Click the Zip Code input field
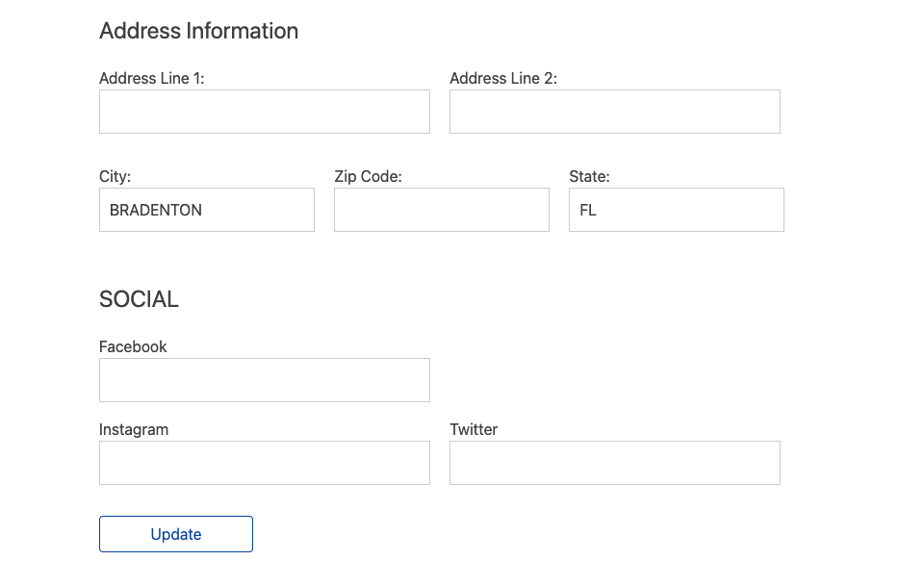The height and width of the screenshot is (586, 924). [441, 210]
